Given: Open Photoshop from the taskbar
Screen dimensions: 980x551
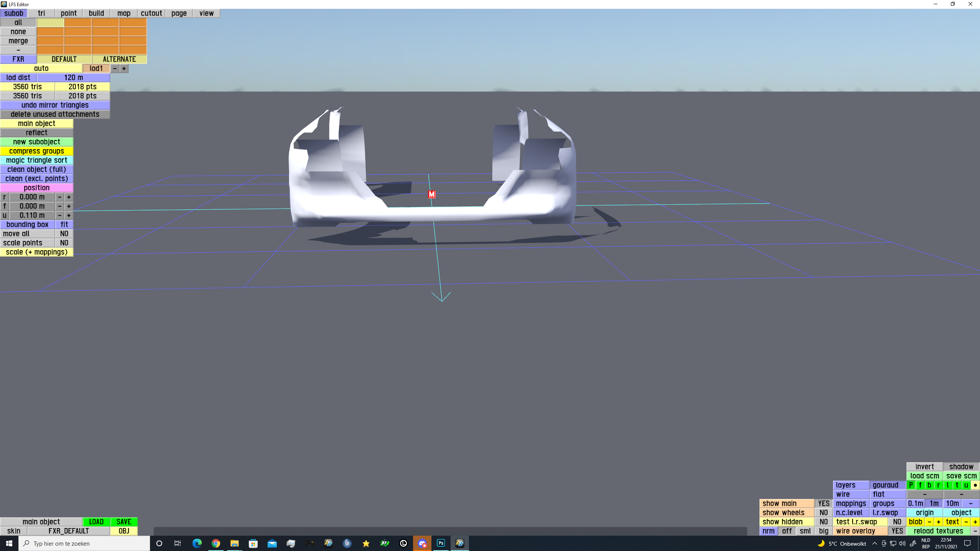Looking at the screenshot, I should pyautogui.click(x=441, y=543).
